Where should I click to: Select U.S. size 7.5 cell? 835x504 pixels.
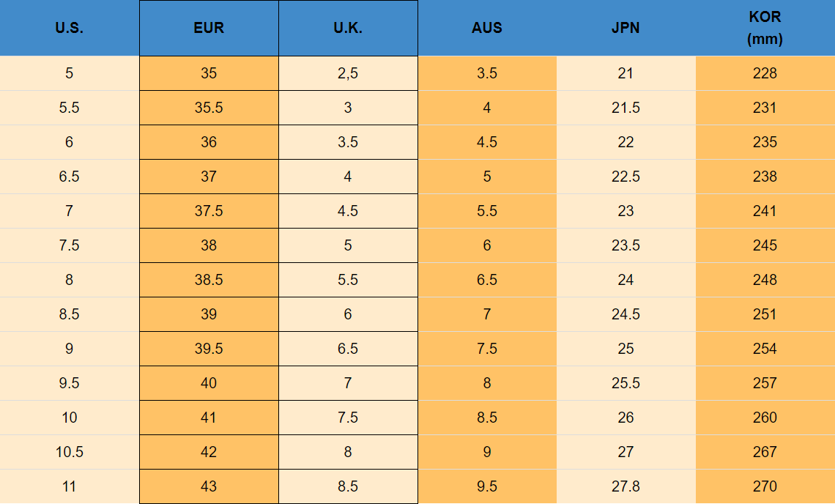pos(70,245)
